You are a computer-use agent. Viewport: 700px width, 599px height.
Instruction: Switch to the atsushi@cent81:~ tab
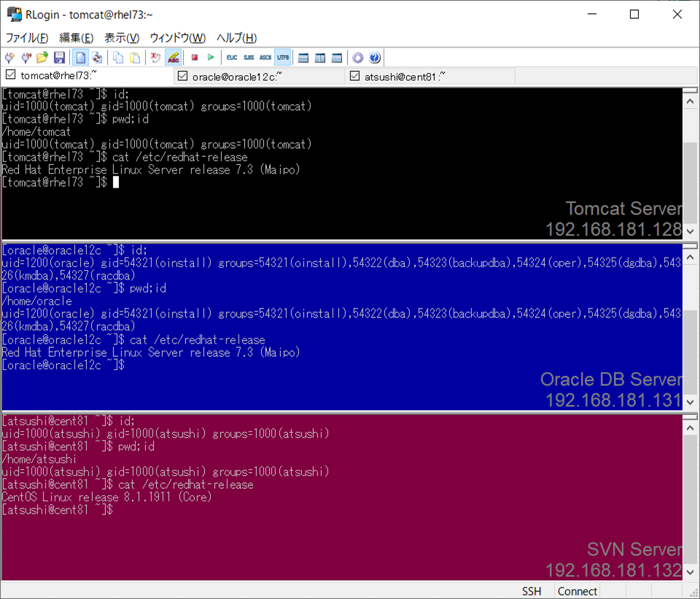(x=431, y=77)
